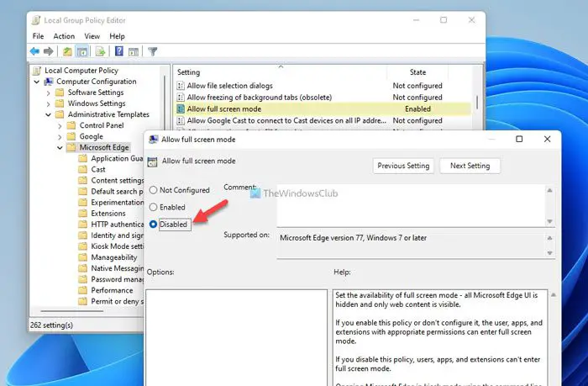Select the Allow file selection dialogs row
Screen dimensions: 588x386
(x=323, y=86)
